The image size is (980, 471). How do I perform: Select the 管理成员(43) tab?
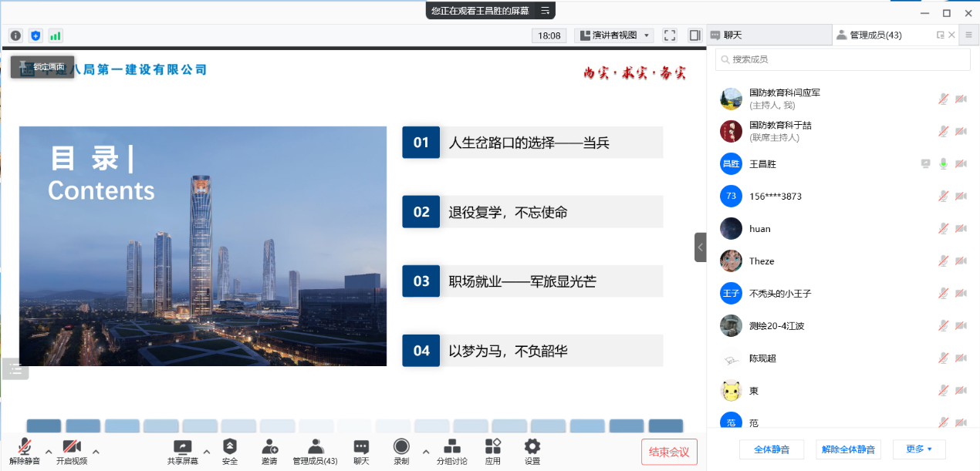[x=875, y=35]
